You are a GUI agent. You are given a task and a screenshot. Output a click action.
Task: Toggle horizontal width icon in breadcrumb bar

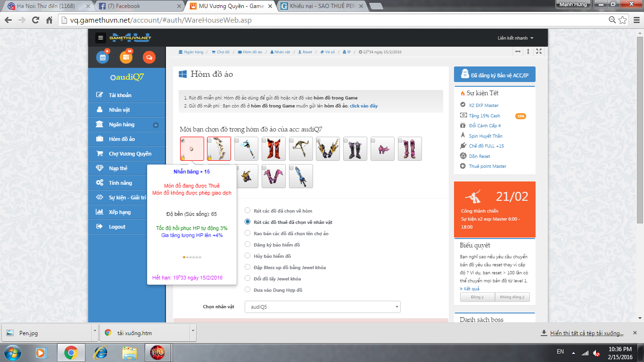click(518, 51)
